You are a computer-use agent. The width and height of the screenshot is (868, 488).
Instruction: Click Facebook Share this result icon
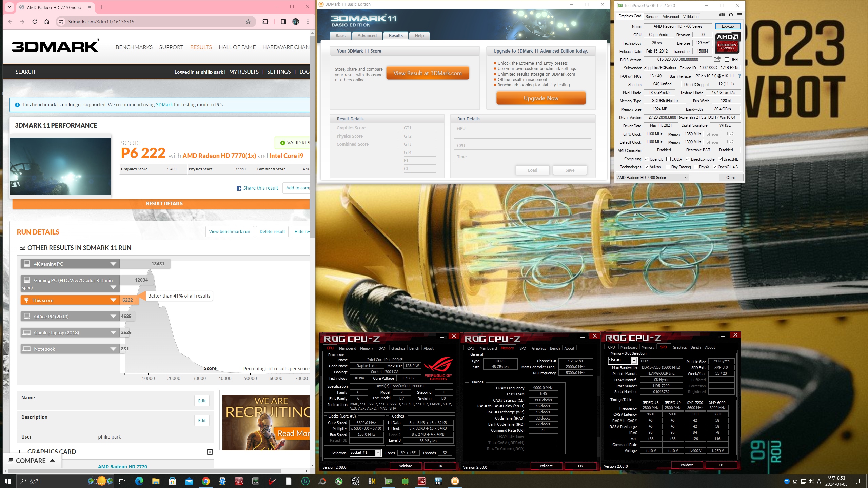pos(239,188)
